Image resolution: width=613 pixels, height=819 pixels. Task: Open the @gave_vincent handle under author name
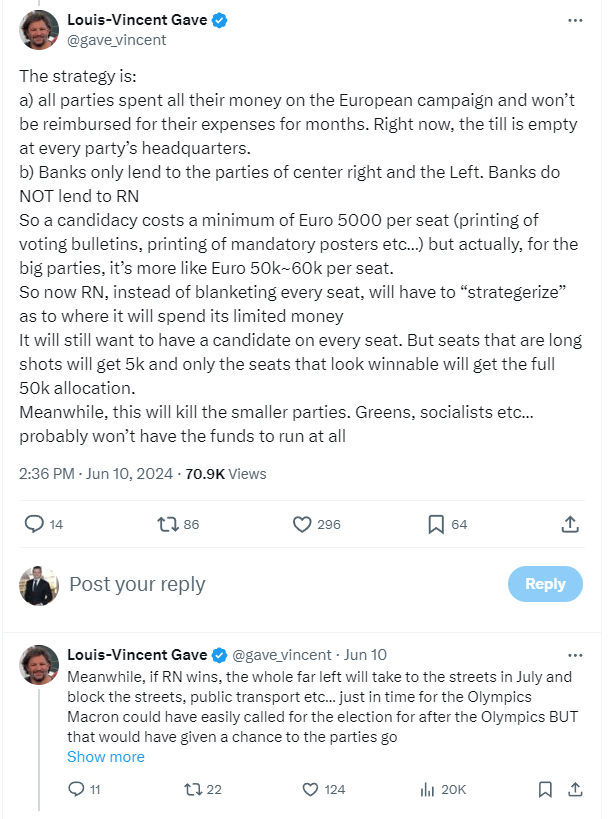pos(117,40)
